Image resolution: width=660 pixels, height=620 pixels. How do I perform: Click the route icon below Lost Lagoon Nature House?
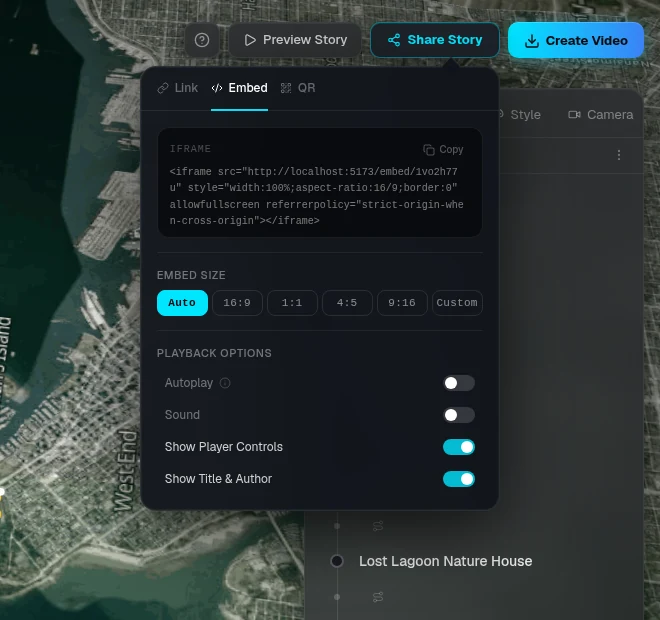click(378, 596)
